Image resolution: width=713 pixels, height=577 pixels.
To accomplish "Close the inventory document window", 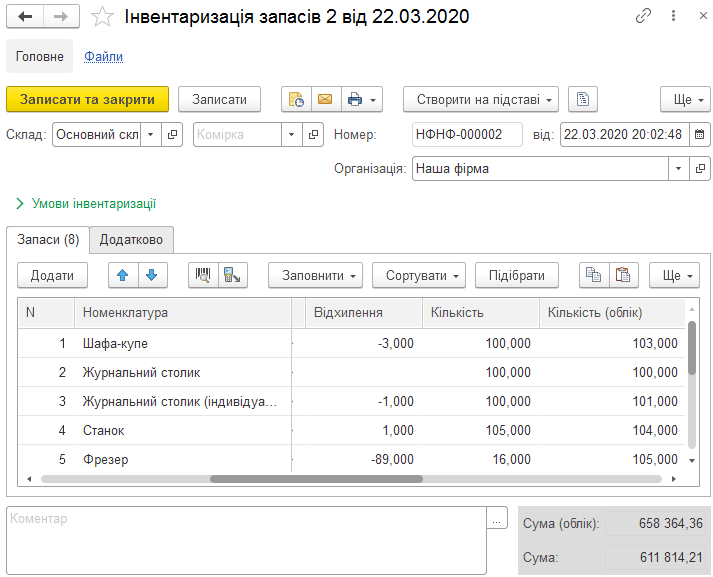I will (703, 16).
